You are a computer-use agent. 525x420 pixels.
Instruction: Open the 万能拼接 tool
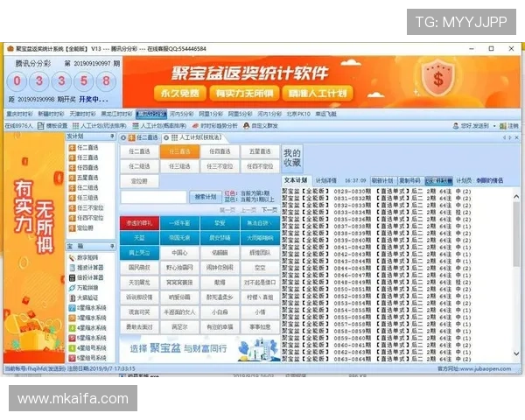click(84, 288)
